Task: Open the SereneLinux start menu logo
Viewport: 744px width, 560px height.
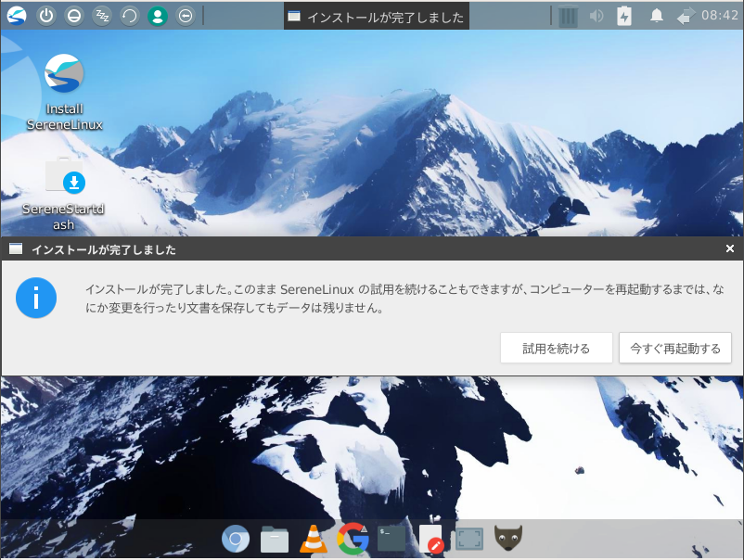Action: (x=17, y=16)
